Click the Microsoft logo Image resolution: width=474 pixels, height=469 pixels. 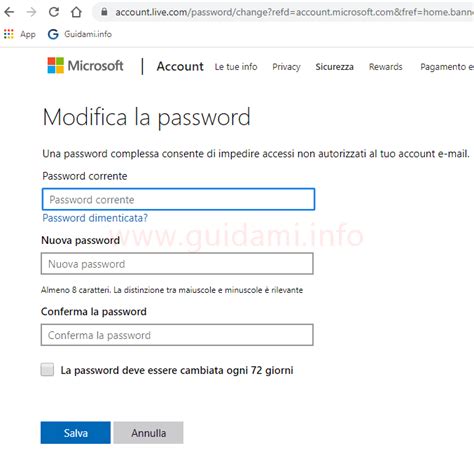click(x=85, y=65)
